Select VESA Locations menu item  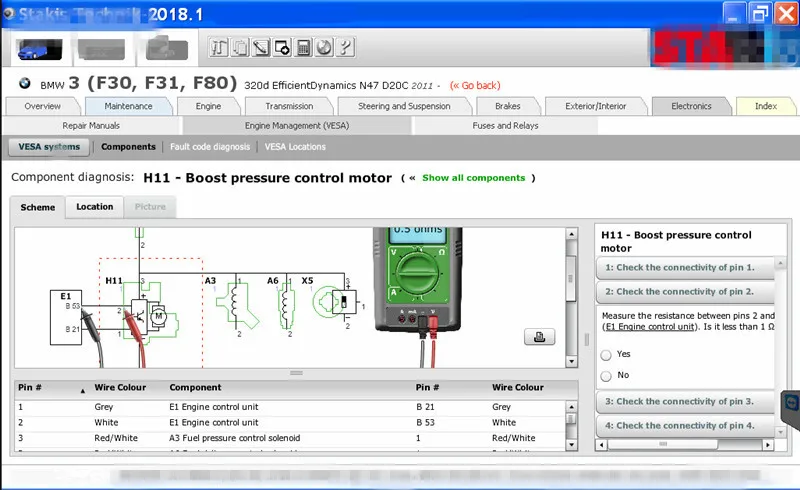pyautogui.click(x=295, y=147)
